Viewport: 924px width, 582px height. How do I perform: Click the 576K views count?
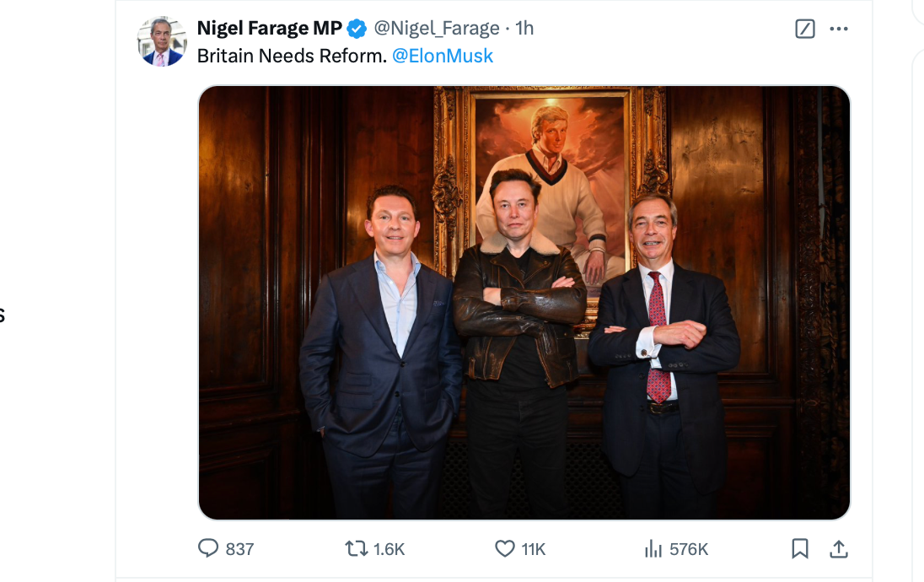[689, 549]
